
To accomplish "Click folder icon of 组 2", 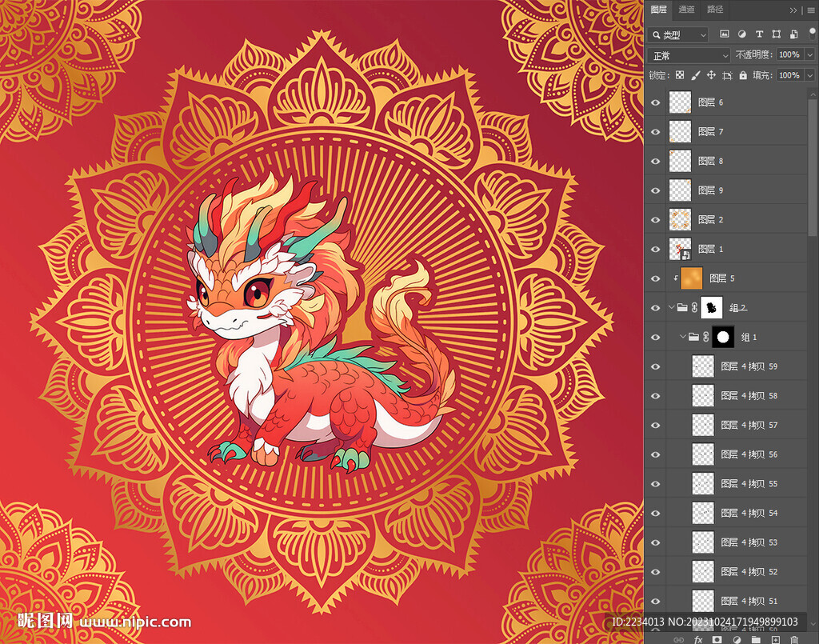I will (x=682, y=308).
